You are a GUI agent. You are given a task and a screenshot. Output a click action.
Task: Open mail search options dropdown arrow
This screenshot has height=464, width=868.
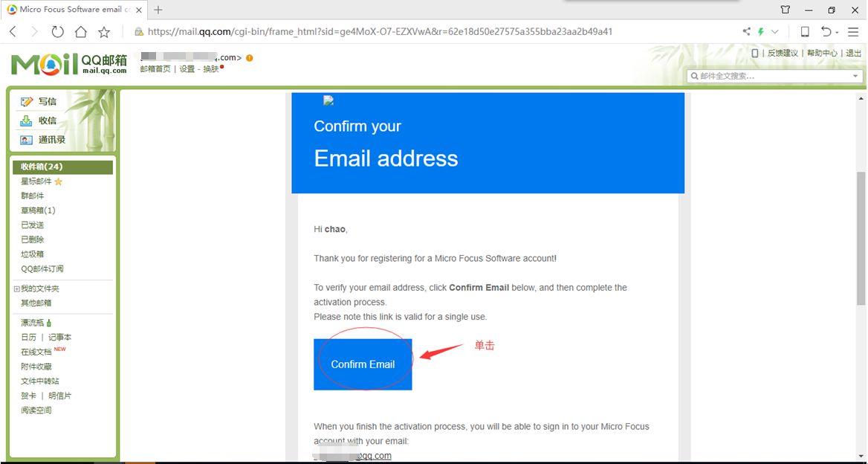(x=855, y=76)
